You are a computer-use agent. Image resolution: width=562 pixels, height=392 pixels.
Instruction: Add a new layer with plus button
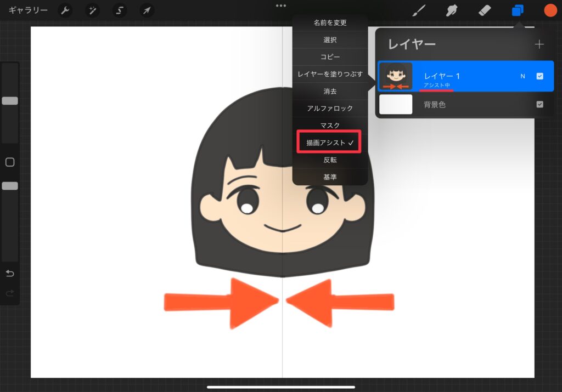point(539,44)
